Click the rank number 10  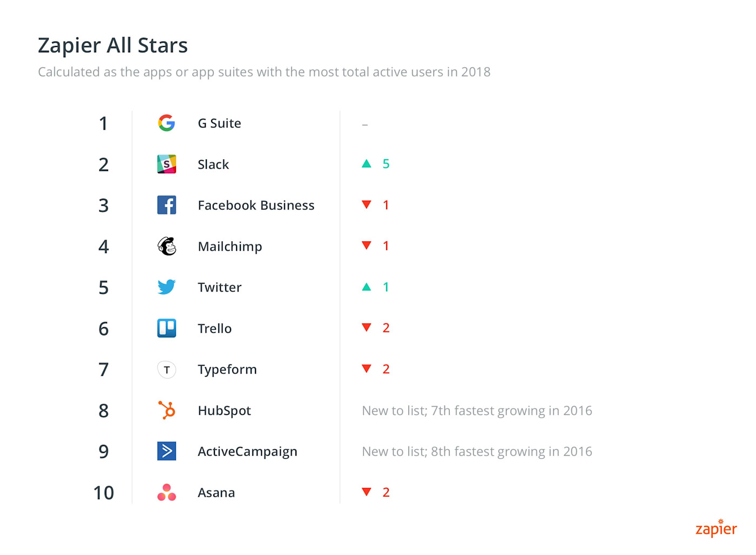pyautogui.click(x=104, y=492)
